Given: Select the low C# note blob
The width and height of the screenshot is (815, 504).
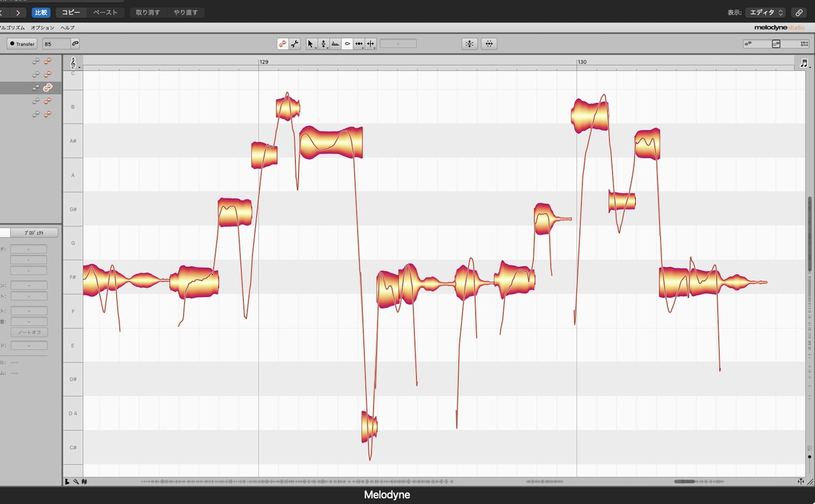Looking at the screenshot, I should pyautogui.click(x=369, y=427).
